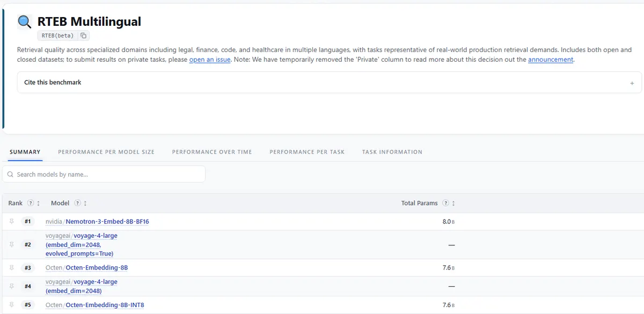This screenshot has width=644, height=314.
Task: Pin the rank #5 Octen-Embedding-8B-INT8 row
Action: tap(12, 304)
